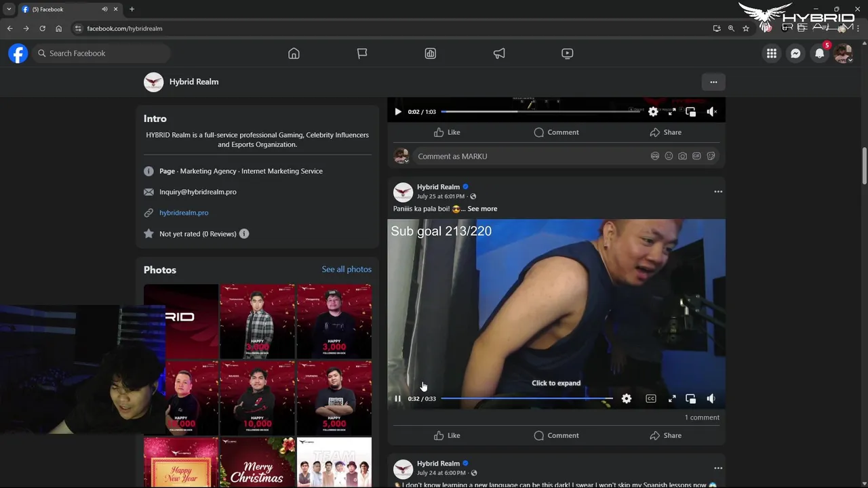The width and height of the screenshot is (868, 488).
Task: Open the emoji picker in comment box
Action: coord(669,157)
